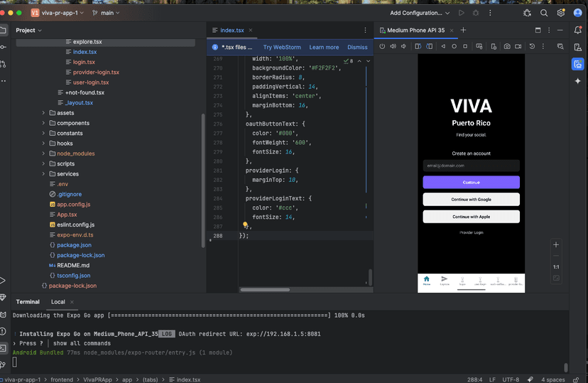This screenshot has width=588, height=383.
Task: Open login.tsx in project tree
Action: point(84,62)
